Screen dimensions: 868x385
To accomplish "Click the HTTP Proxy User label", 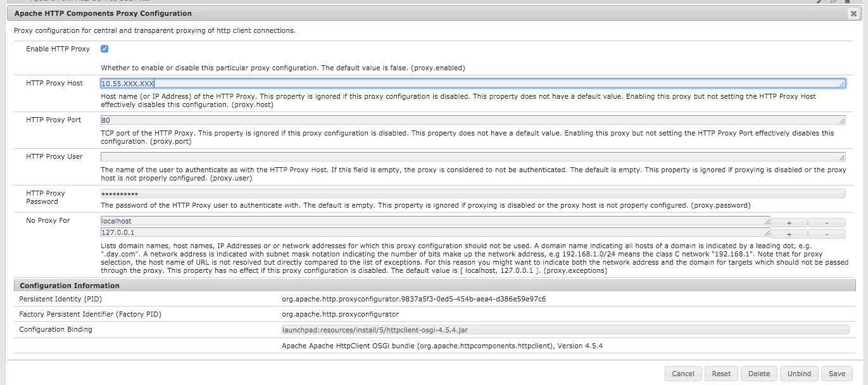I will (54, 156).
